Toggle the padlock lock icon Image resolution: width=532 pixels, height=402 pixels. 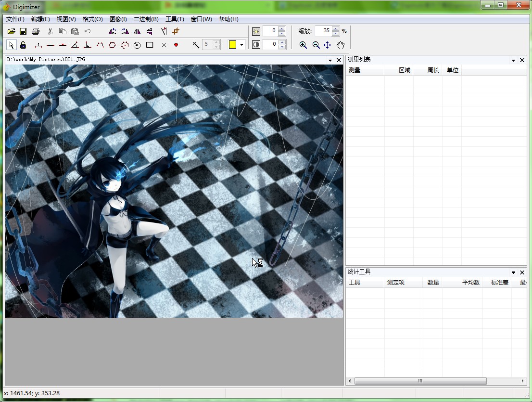point(23,45)
